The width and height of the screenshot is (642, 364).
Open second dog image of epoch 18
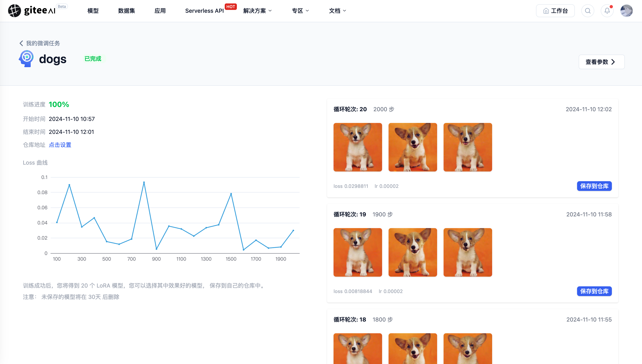click(x=413, y=348)
